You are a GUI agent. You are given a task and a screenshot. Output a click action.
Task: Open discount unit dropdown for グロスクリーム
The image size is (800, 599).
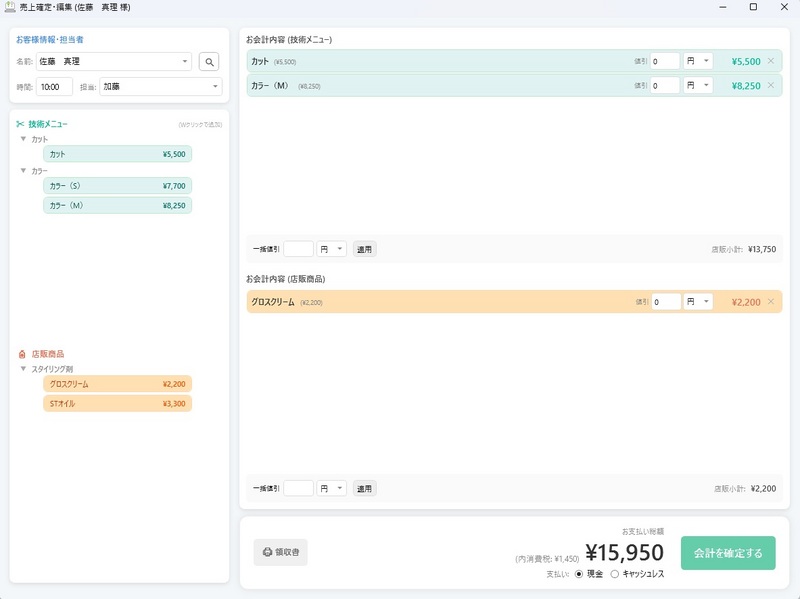pyautogui.click(x=698, y=302)
